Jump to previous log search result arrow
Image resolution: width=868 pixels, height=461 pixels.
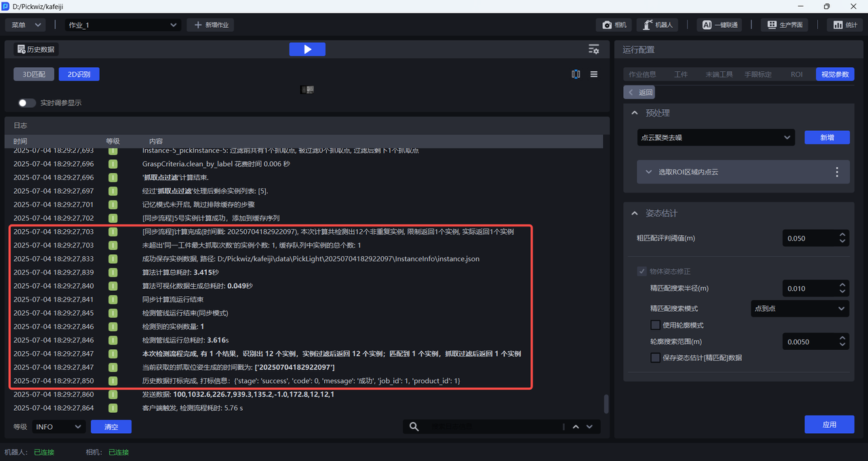pyautogui.click(x=576, y=426)
